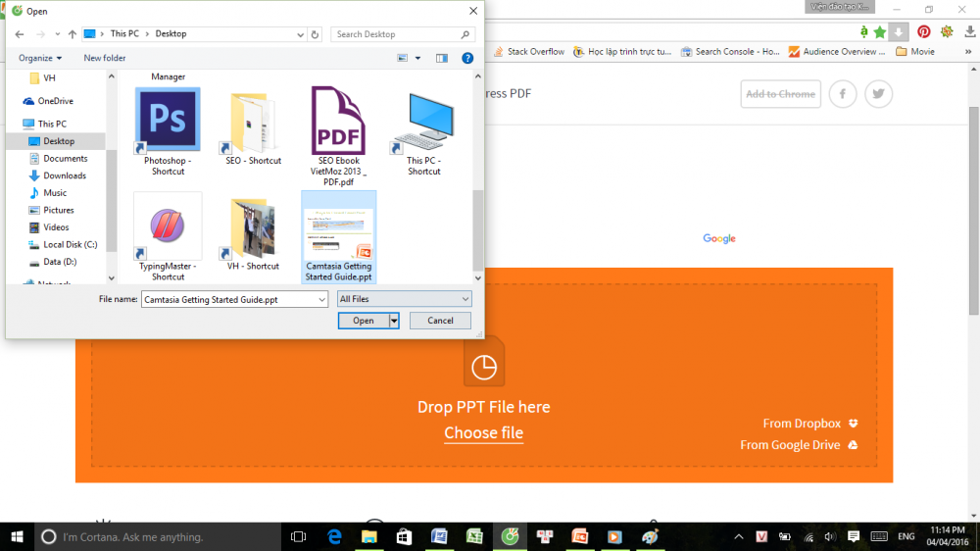Click From Dropbox on webpage
Viewport: 980px width, 551px height.
(x=810, y=424)
